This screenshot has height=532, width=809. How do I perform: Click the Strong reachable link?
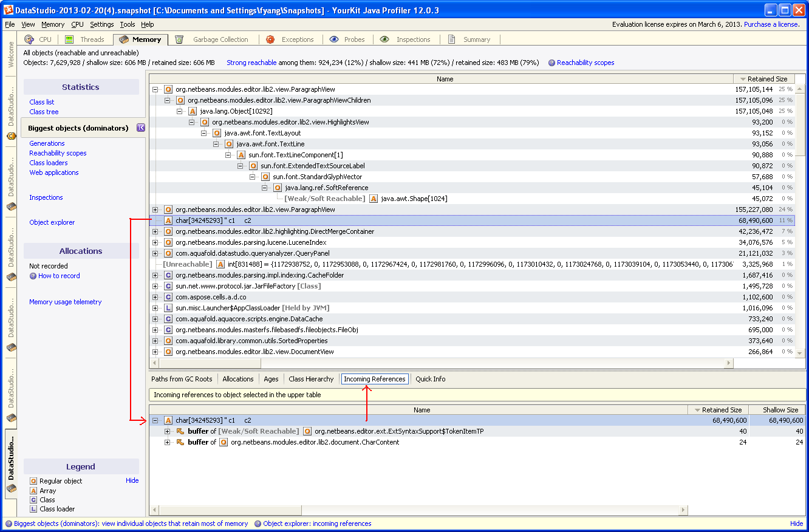251,63
